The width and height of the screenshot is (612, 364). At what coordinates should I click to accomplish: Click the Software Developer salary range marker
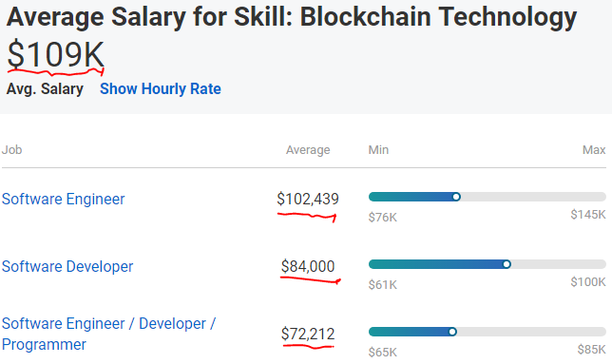pyautogui.click(x=507, y=264)
